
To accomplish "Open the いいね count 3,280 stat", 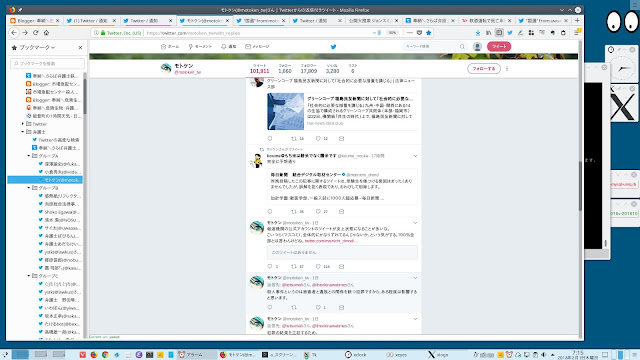I will pos(332,69).
